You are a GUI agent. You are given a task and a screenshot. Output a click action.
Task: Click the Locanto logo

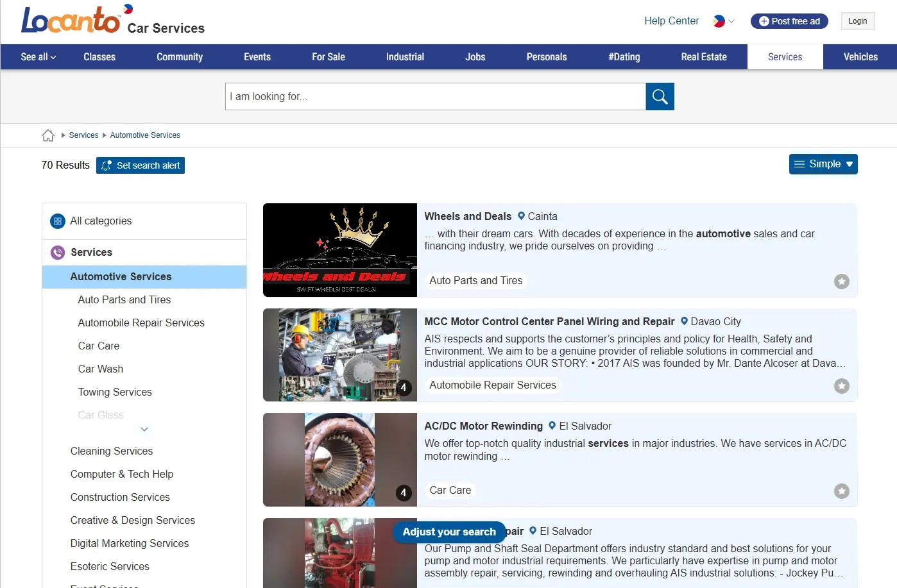click(x=71, y=21)
